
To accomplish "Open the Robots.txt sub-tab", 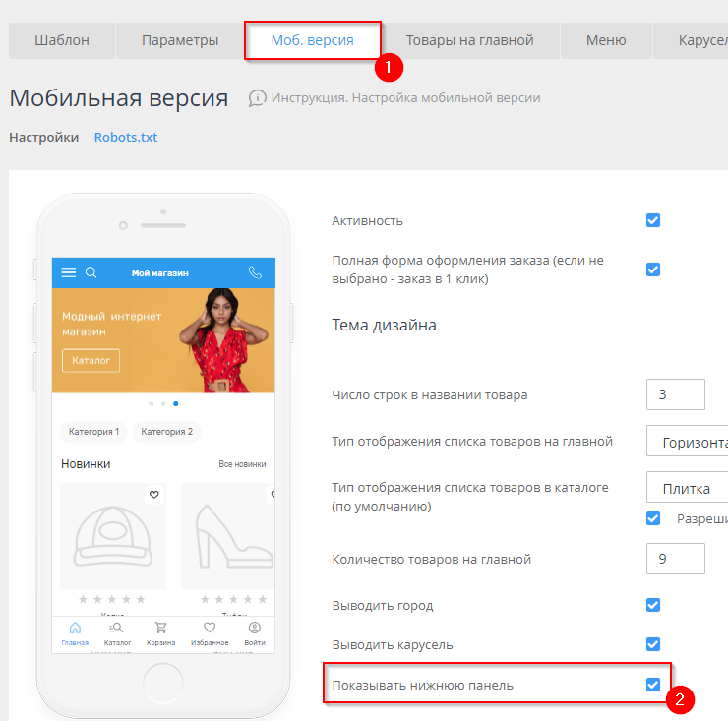I will (x=126, y=138).
